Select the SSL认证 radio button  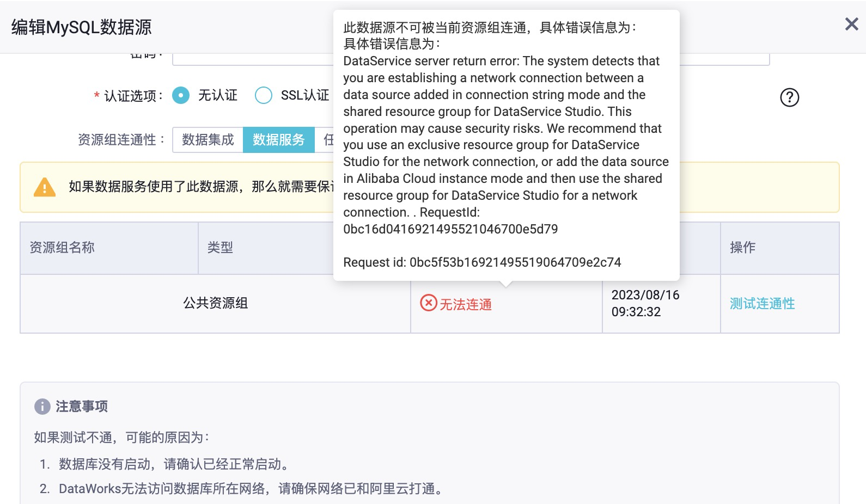coord(264,95)
